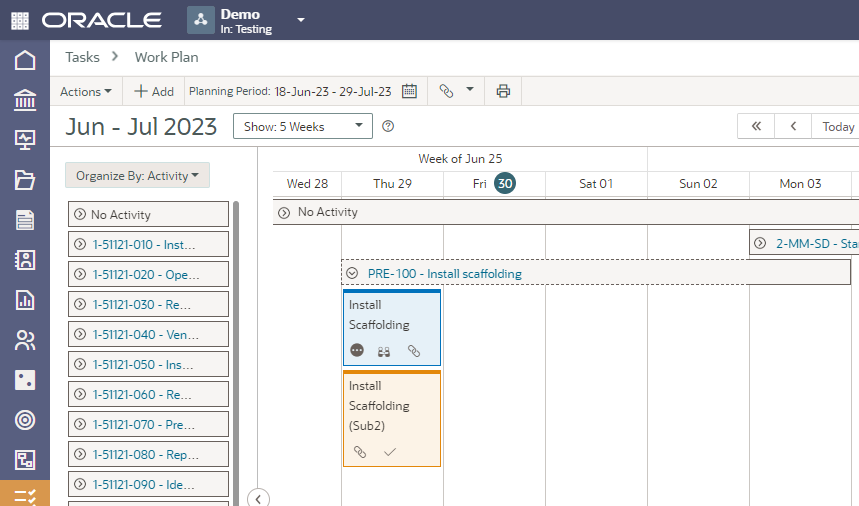Jump to Today in the timeline
This screenshot has height=506, width=859.
[838, 126]
